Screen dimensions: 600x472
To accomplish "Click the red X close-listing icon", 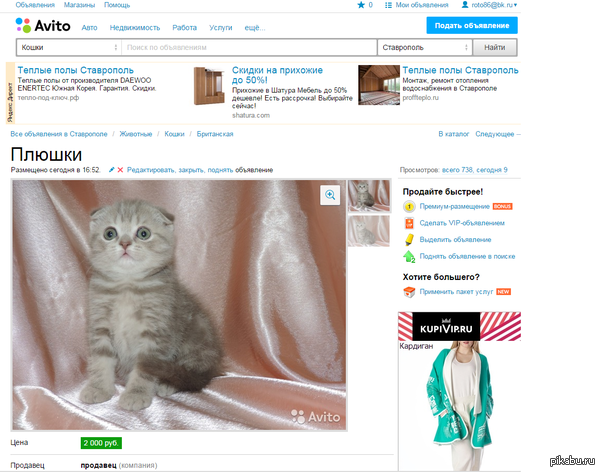I will point(120,170).
